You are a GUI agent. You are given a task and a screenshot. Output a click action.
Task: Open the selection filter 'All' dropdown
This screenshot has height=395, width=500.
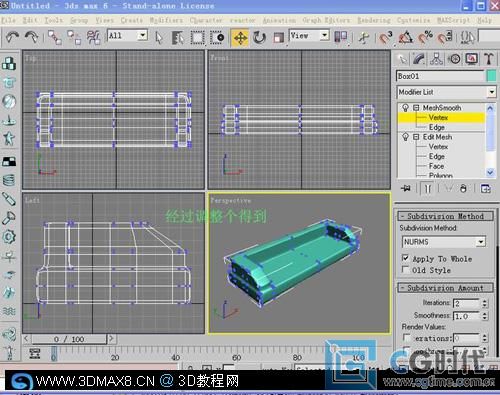pos(143,35)
